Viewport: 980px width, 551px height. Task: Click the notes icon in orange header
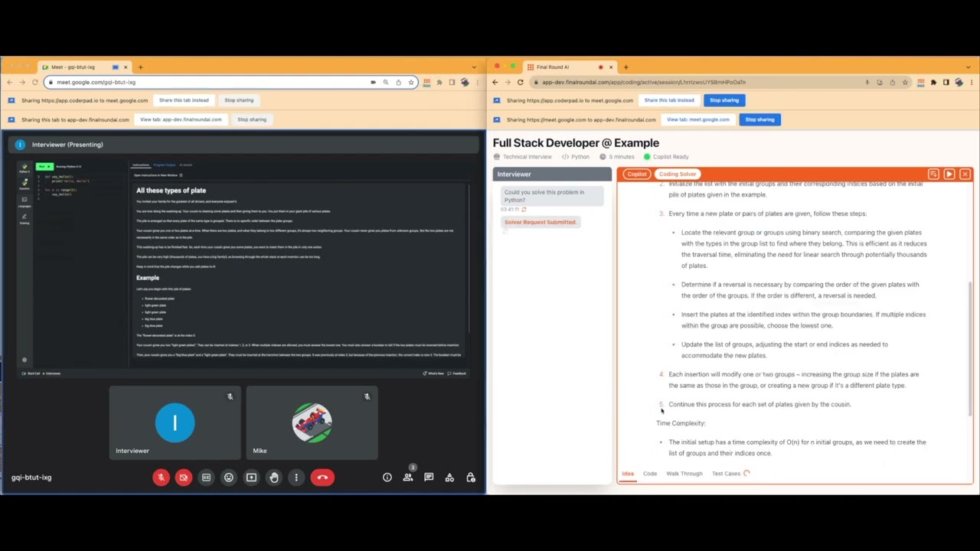pyautogui.click(x=933, y=174)
